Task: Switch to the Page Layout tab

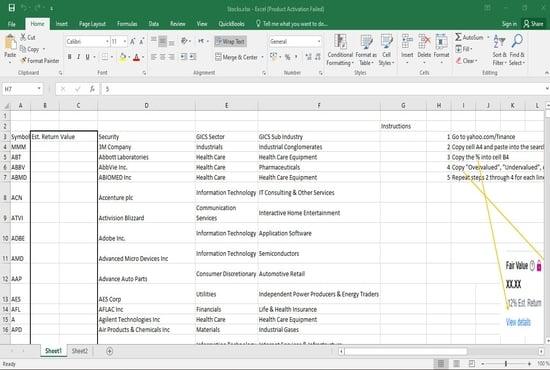Action: [92, 24]
